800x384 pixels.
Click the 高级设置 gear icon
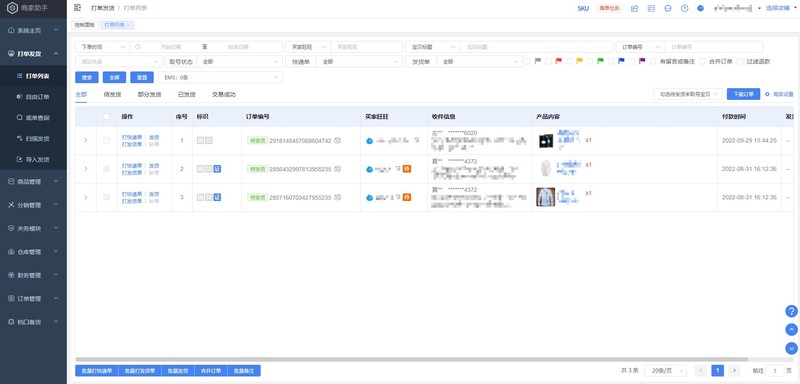pos(767,94)
